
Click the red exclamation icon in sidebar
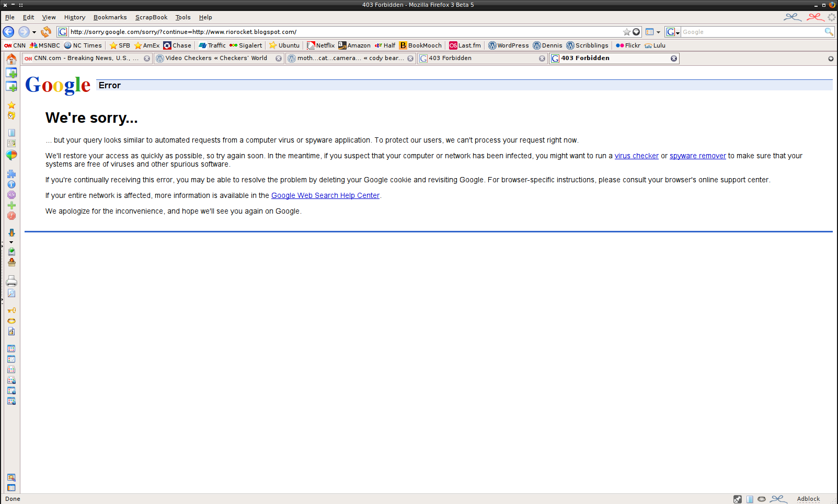(x=12, y=216)
